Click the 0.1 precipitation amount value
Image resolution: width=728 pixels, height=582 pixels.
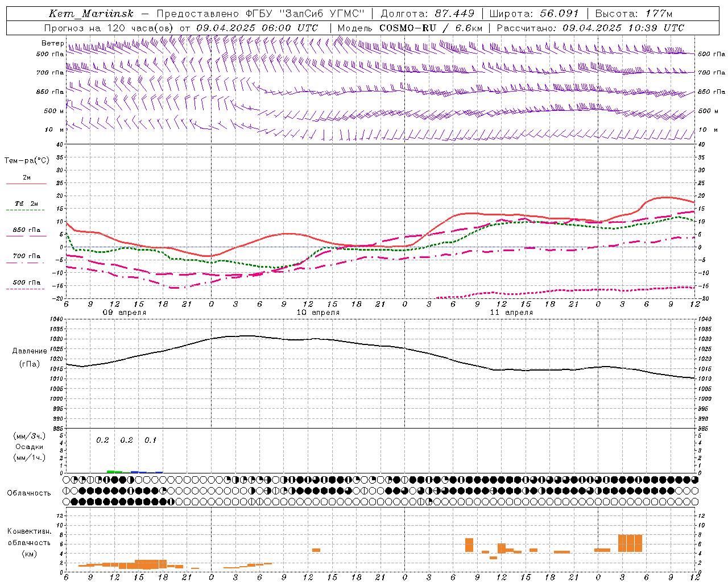point(150,440)
